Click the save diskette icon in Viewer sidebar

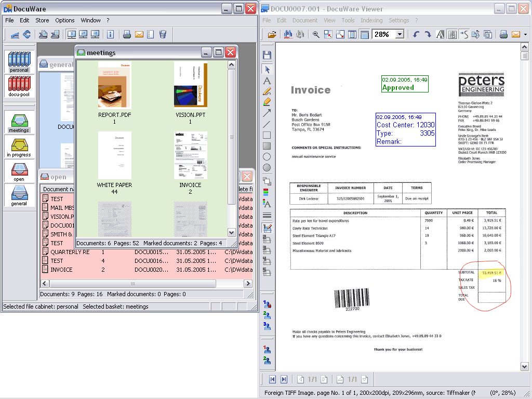click(267, 55)
